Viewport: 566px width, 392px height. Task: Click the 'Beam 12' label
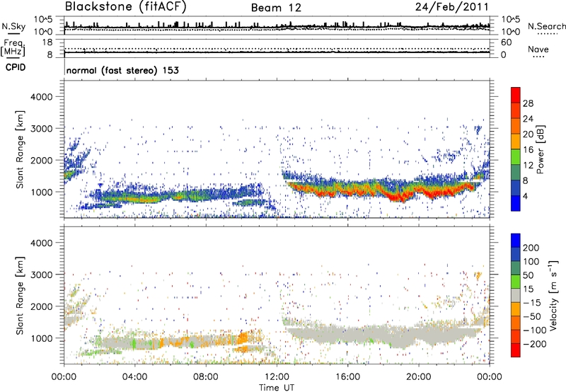tap(276, 8)
